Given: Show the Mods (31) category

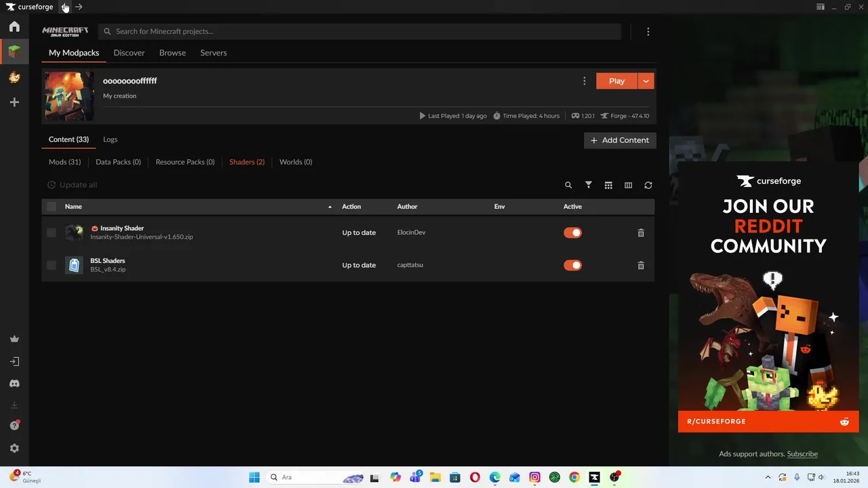Looking at the screenshot, I should click(x=64, y=162).
